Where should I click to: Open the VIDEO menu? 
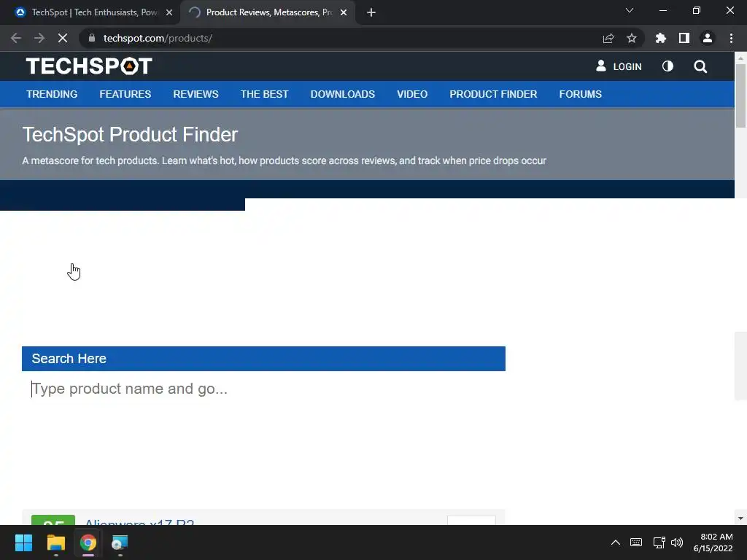point(412,94)
